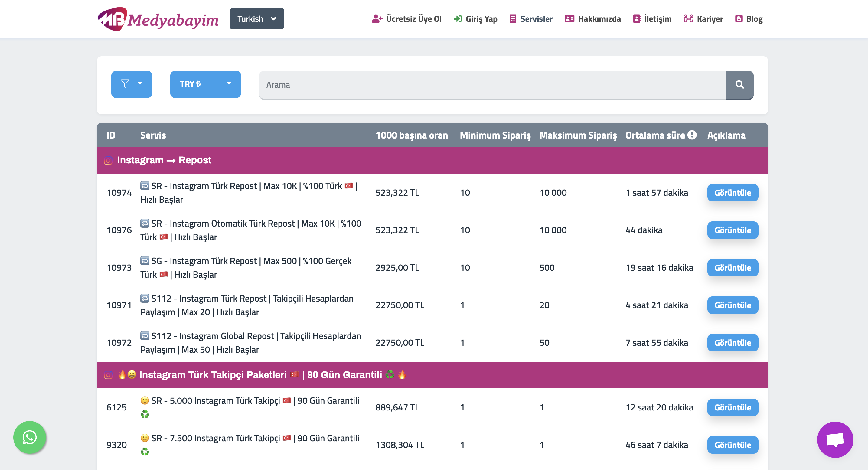Open WhatsApp chat floating button
The image size is (868, 470).
coord(30,437)
